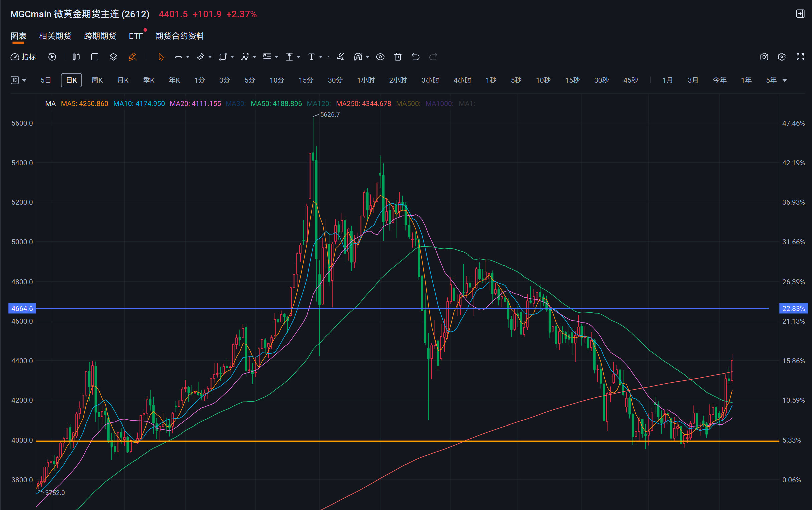This screenshot has width=812, height=510.
Task: Select the 月K monthly period
Action: click(123, 80)
